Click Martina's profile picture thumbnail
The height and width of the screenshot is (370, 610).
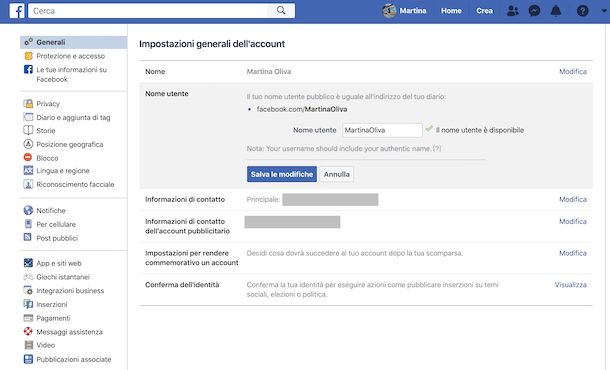389,11
